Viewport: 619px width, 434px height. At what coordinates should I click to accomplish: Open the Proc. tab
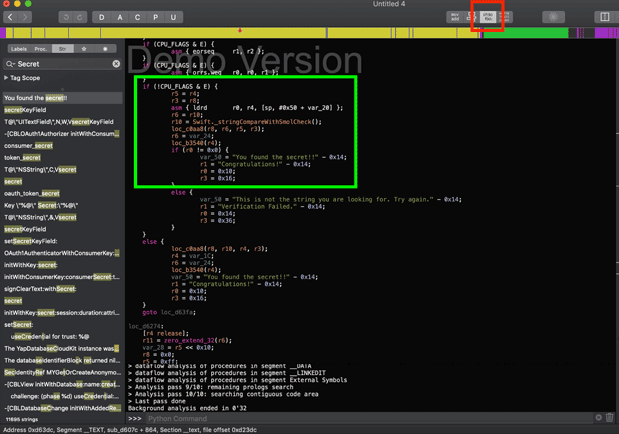pyautogui.click(x=41, y=49)
